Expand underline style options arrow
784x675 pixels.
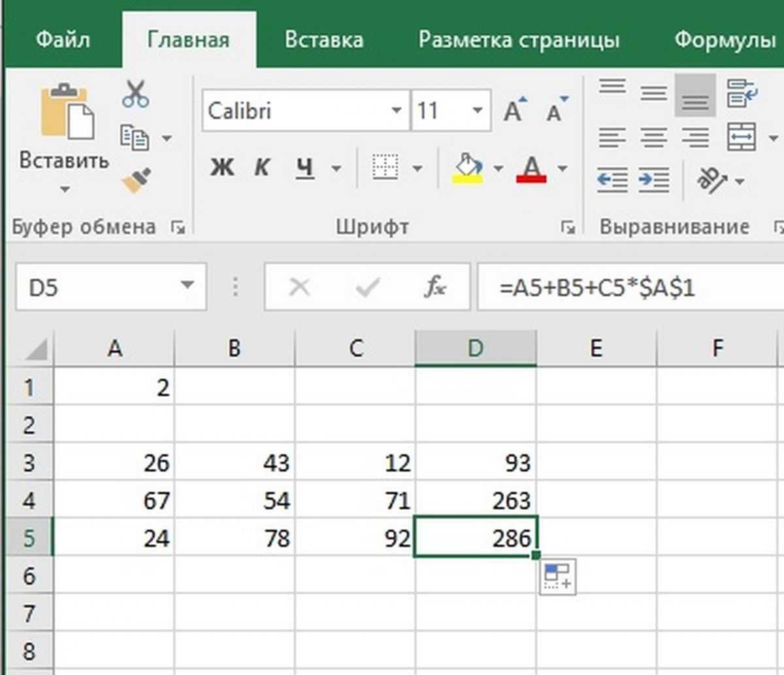(x=336, y=169)
